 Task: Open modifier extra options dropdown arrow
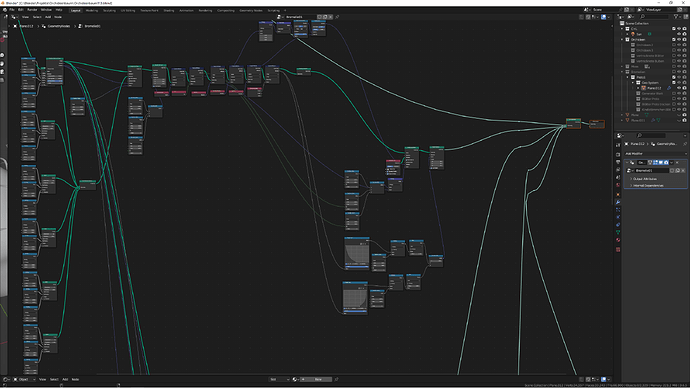coord(672,162)
